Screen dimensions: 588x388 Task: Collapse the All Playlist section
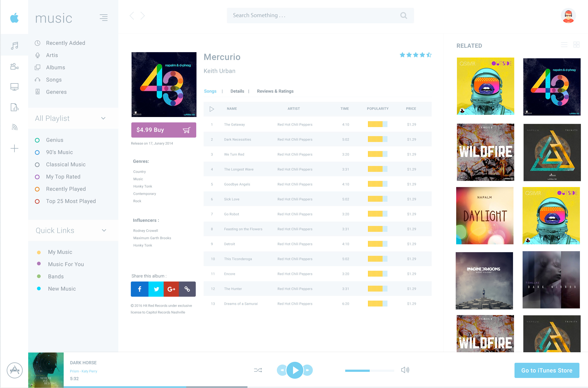click(103, 118)
